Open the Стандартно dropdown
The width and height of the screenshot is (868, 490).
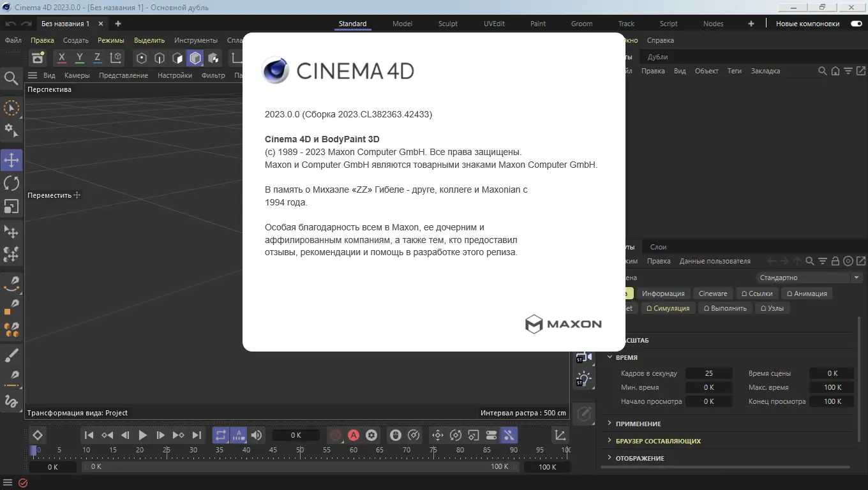point(809,278)
